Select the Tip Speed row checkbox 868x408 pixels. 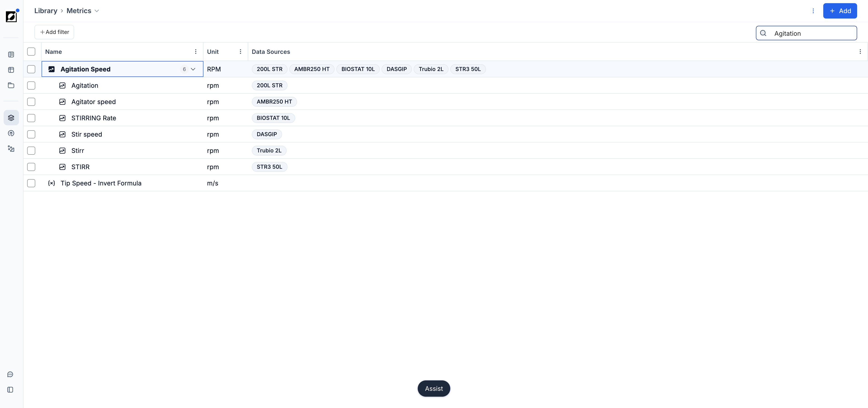[31, 183]
